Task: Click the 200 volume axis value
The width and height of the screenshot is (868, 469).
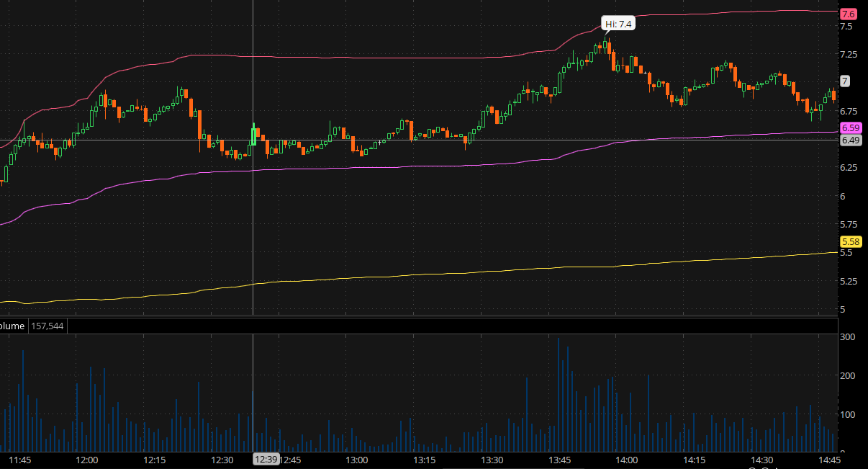Action: (x=847, y=376)
